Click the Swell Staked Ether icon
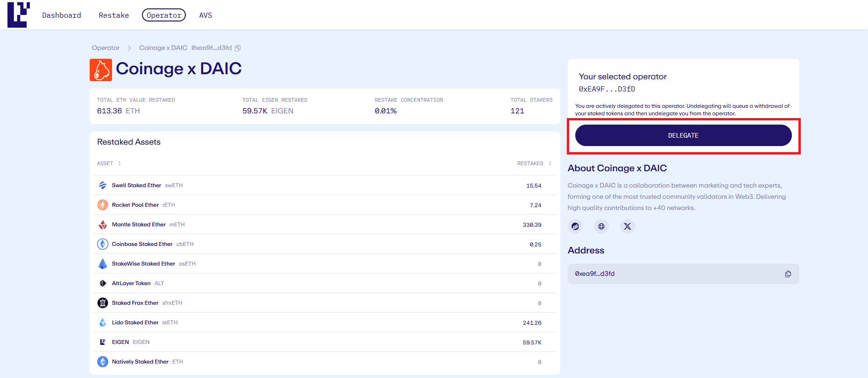 [x=103, y=185]
